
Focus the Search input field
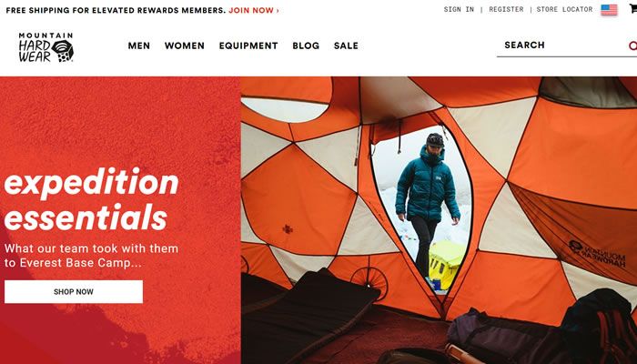click(562, 45)
